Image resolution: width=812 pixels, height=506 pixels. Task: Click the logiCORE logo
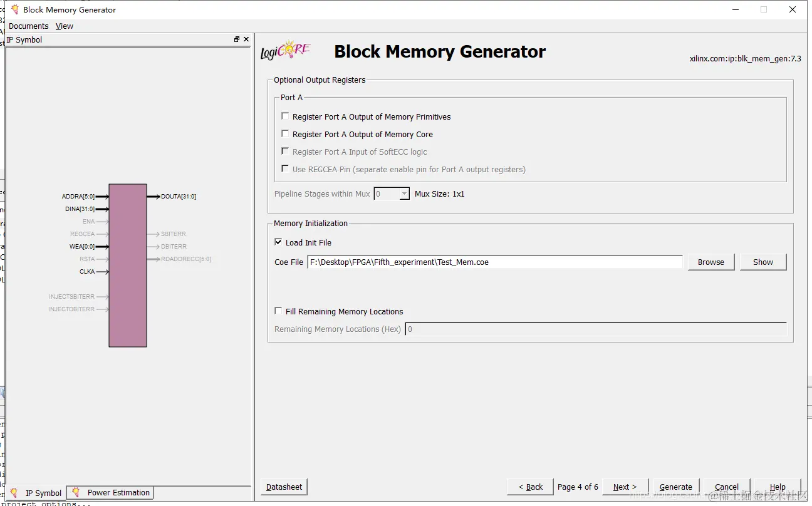click(285, 50)
